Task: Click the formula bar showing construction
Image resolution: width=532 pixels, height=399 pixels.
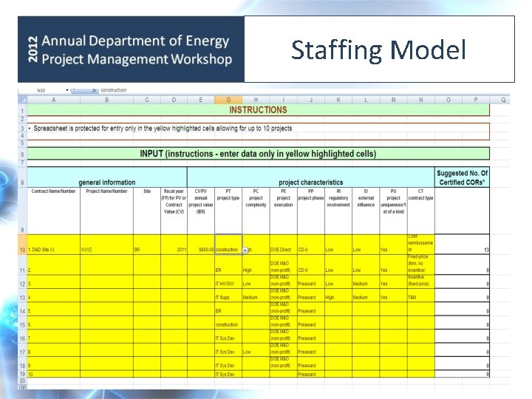Action: (x=302, y=90)
